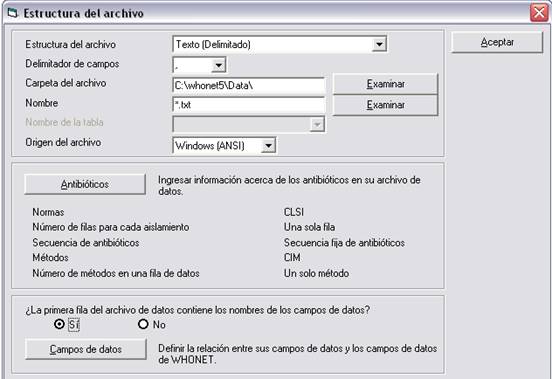This screenshot has width=552, height=379.
Task: Open the Estructura del archivo dropdown
Action: point(379,44)
